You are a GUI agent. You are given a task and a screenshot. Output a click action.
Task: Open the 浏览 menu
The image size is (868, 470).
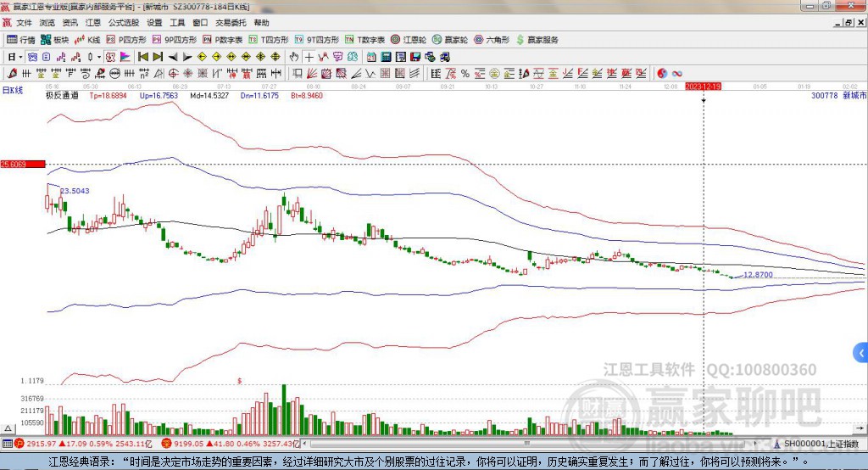pos(47,23)
